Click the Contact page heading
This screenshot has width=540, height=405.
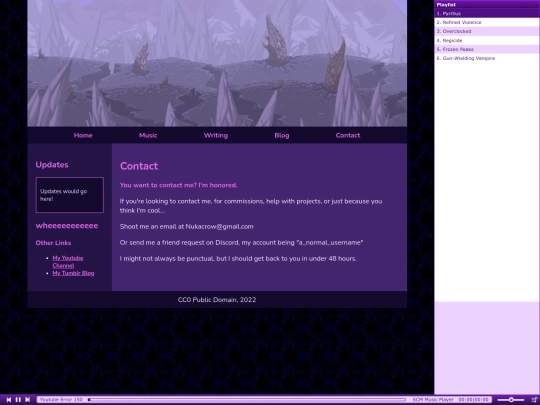139,166
